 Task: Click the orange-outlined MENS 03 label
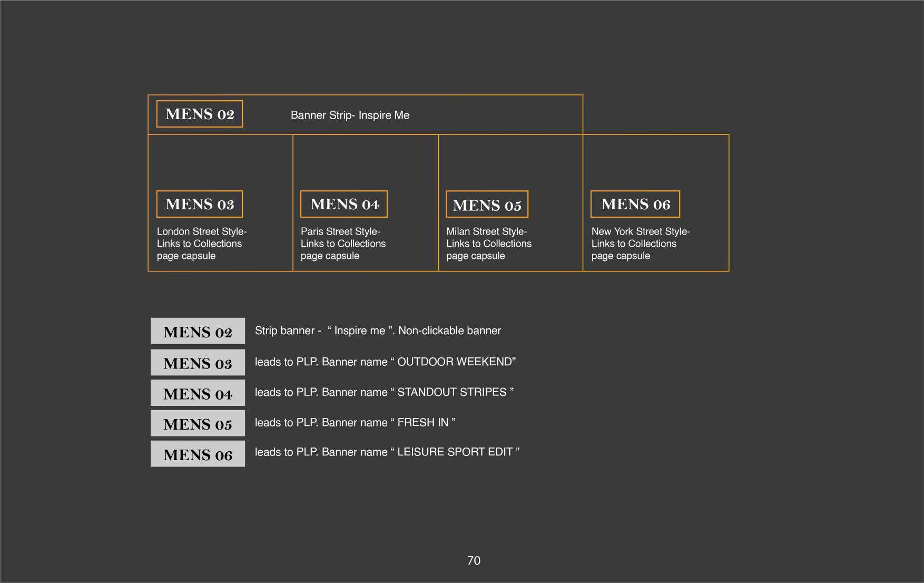(x=200, y=204)
